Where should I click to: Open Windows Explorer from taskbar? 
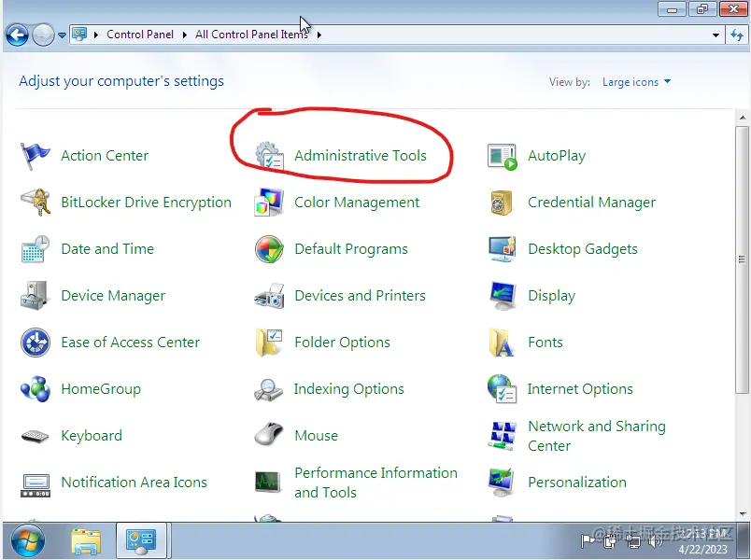point(86,542)
